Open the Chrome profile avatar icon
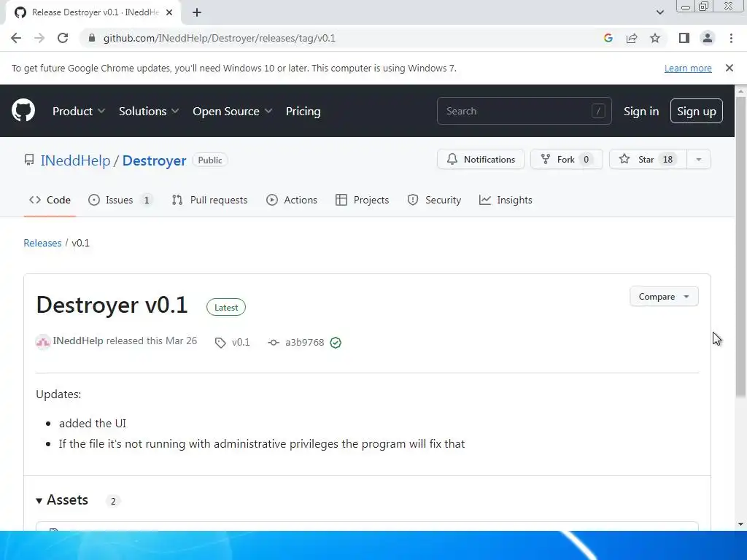747x560 pixels. tap(708, 38)
